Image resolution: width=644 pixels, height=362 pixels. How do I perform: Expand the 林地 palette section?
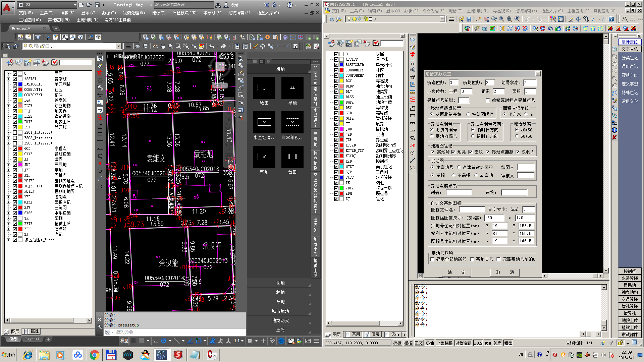tap(280, 292)
